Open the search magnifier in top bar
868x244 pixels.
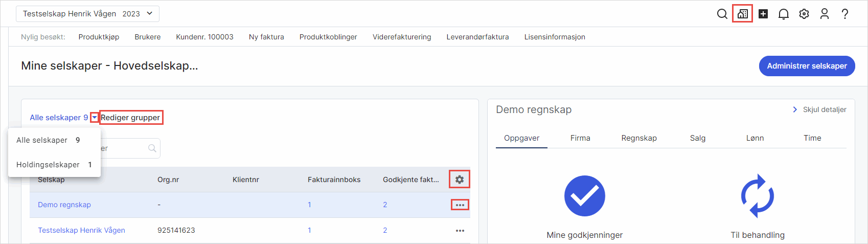722,14
